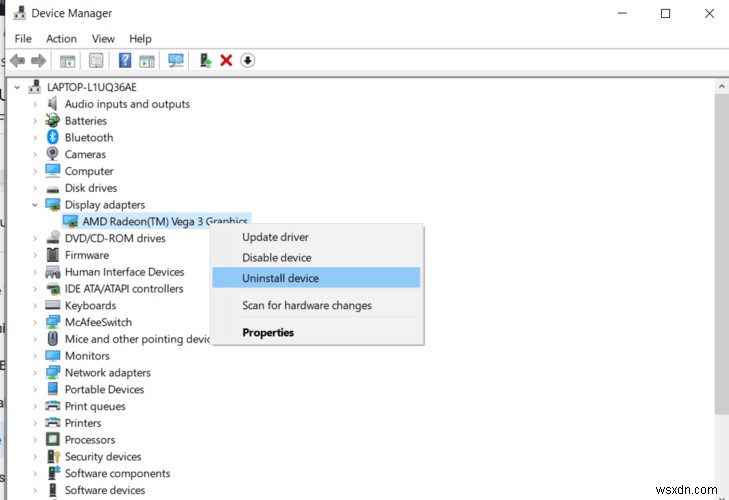This screenshot has height=500, width=729.
Task: Open the View menu
Action: (103, 39)
